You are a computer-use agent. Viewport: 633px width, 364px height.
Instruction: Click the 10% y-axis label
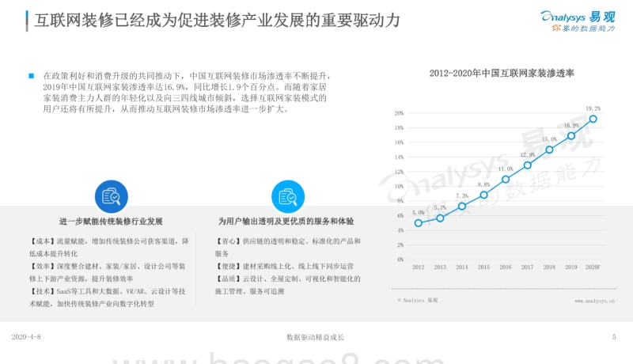399,187
